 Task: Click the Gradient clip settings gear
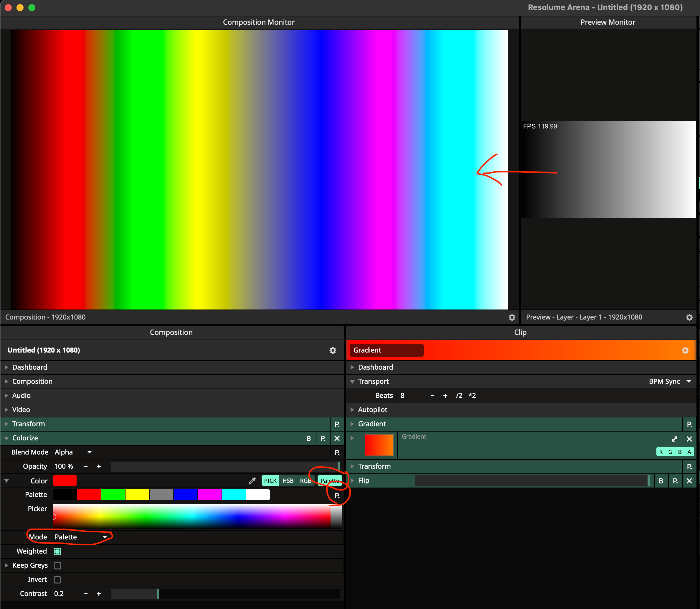685,350
